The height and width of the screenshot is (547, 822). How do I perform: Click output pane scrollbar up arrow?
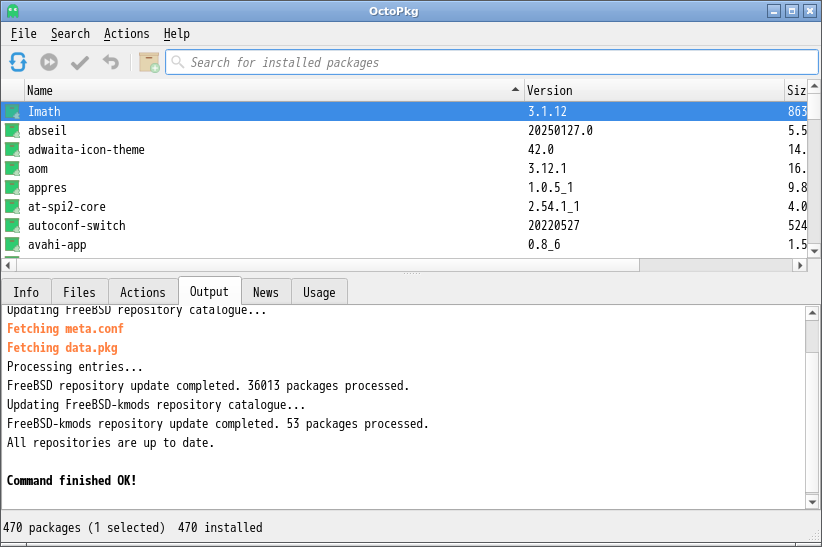click(812, 314)
